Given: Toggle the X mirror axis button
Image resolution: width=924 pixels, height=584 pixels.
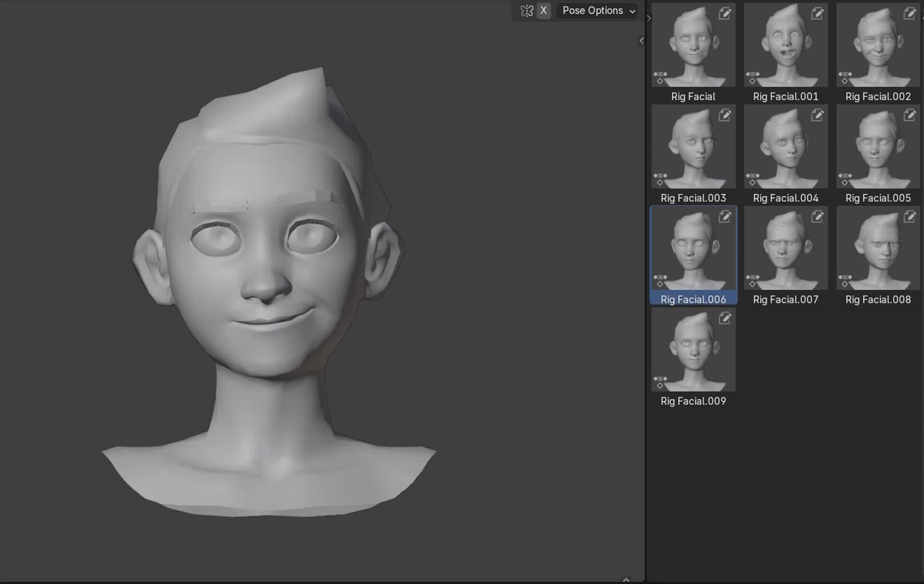Looking at the screenshot, I should click(543, 11).
